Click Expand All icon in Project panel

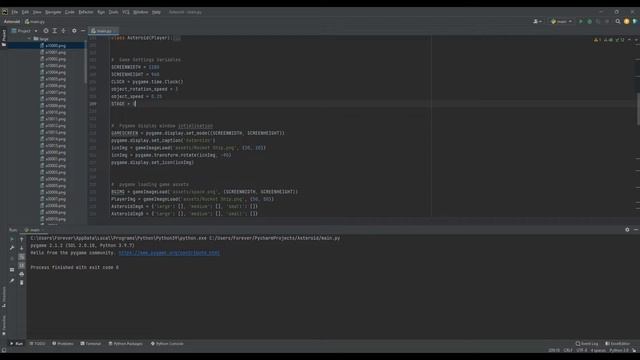coord(55,31)
